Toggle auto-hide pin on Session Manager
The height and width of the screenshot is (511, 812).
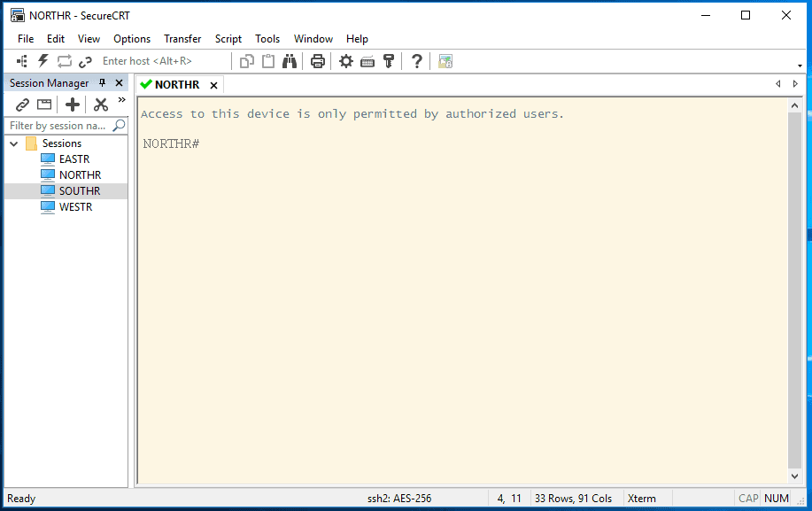coord(102,83)
